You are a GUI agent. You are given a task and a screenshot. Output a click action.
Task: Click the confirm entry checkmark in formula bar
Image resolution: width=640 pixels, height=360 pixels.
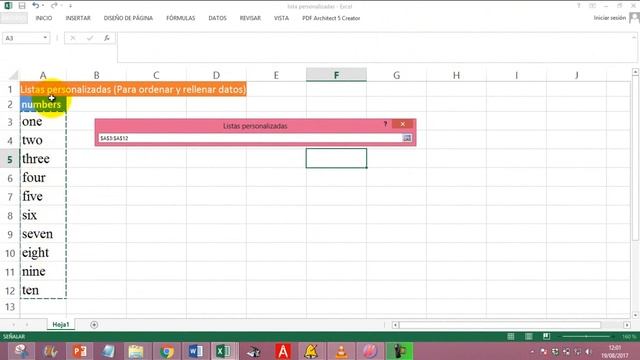coord(90,38)
